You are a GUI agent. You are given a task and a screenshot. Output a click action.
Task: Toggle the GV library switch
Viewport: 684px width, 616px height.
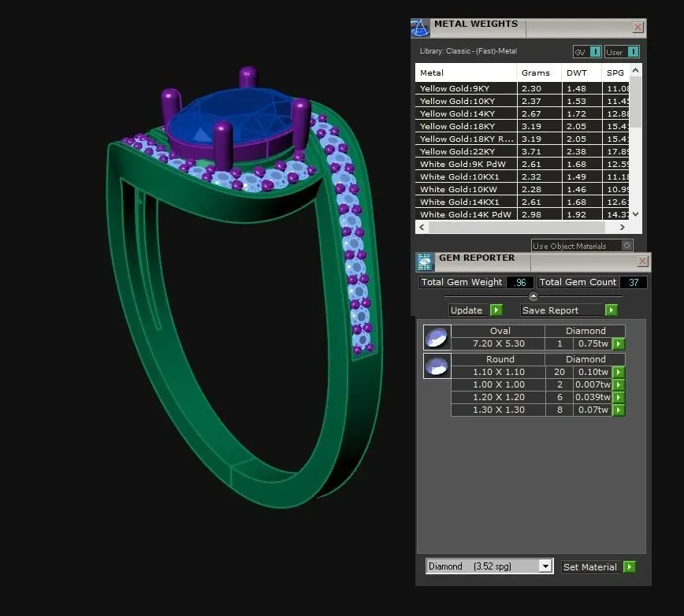(595, 52)
